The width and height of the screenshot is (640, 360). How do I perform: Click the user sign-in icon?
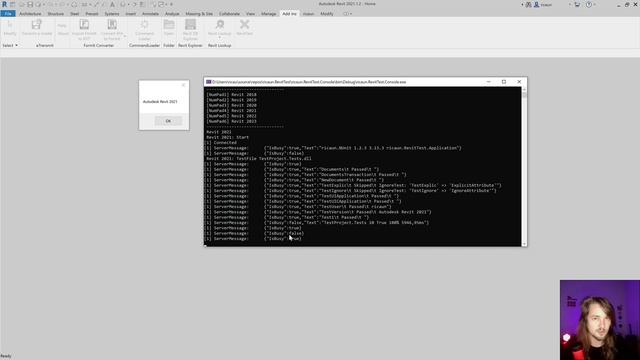click(537, 4)
